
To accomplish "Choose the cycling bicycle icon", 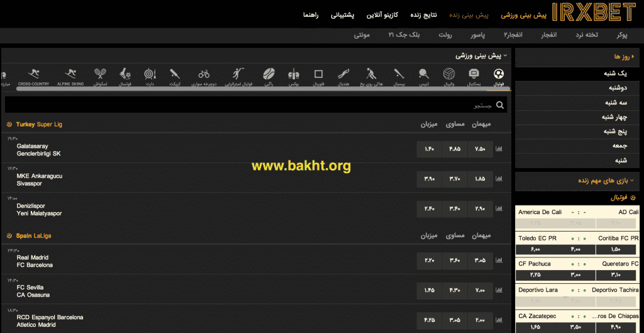I will click(x=204, y=76).
